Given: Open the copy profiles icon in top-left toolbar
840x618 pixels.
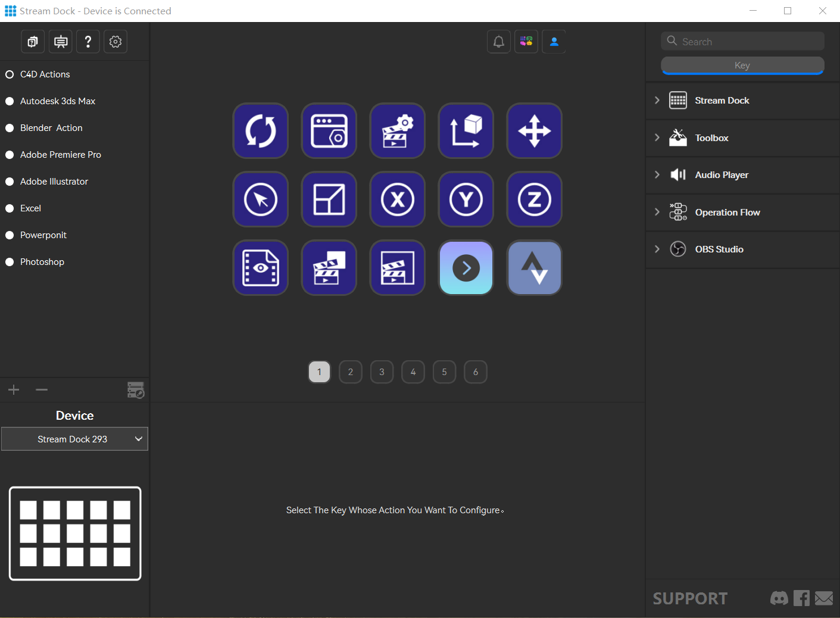Looking at the screenshot, I should [33, 42].
